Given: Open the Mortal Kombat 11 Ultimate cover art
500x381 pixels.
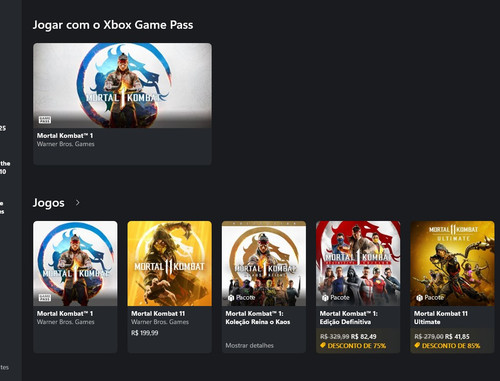Looking at the screenshot, I should [x=452, y=263].
